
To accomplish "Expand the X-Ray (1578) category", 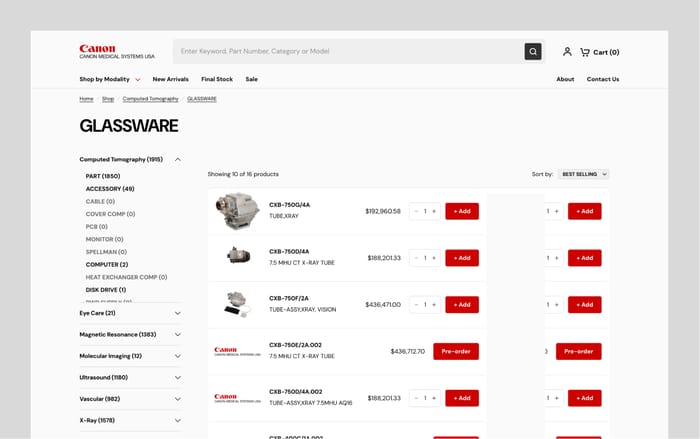I will pyautogui.click(x=130, y=420).
